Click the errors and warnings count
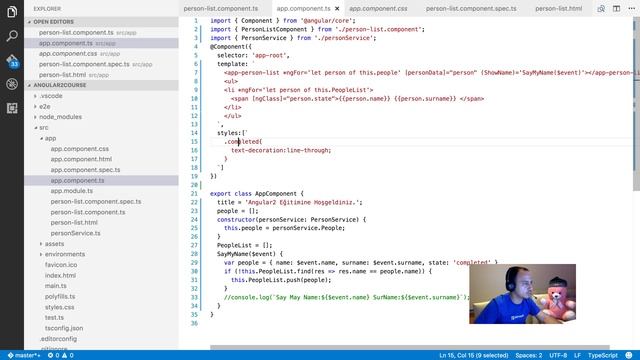 click(60, 355)
